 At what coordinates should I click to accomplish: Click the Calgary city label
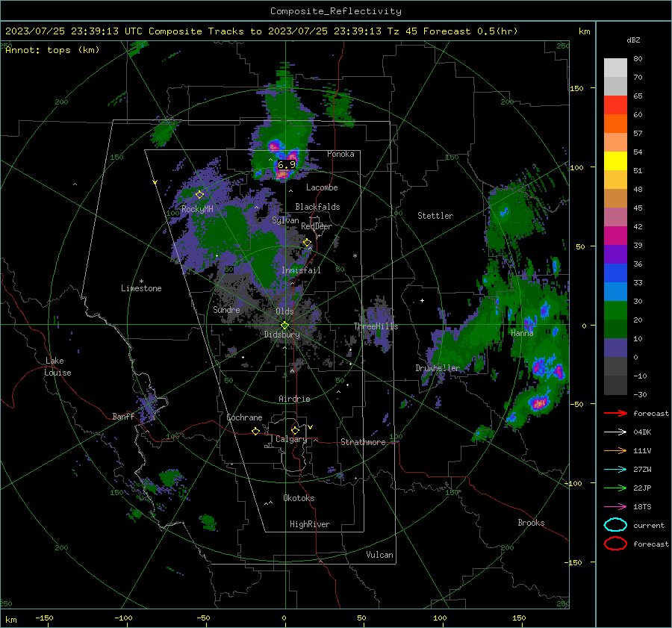(x=291, y=439)
